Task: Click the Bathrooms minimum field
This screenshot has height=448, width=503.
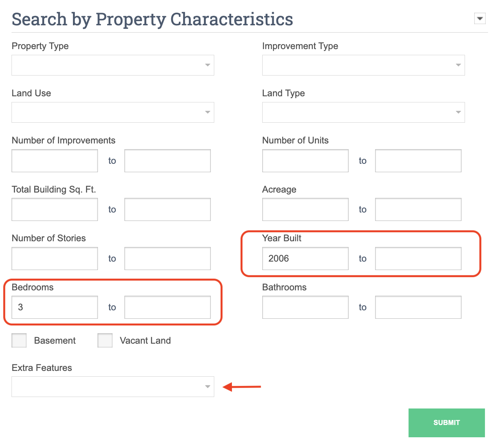Action: pyautogui.click(x=305, y=307)
